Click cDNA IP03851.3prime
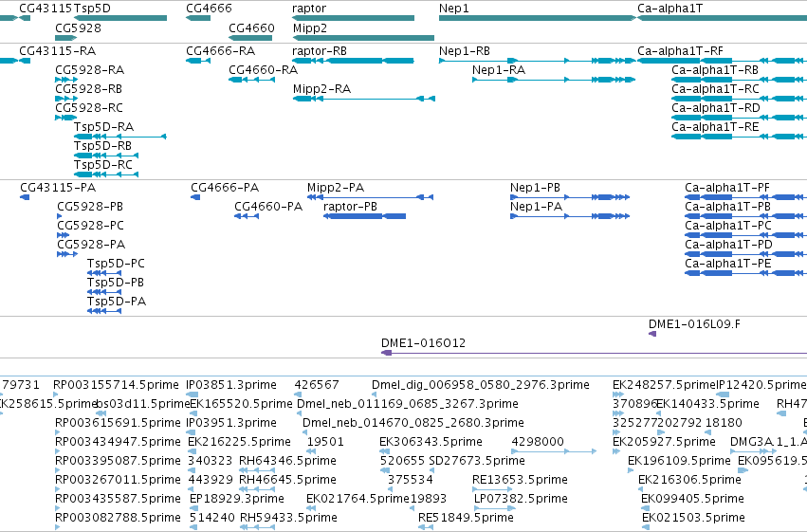 click(x=231, y=385)
